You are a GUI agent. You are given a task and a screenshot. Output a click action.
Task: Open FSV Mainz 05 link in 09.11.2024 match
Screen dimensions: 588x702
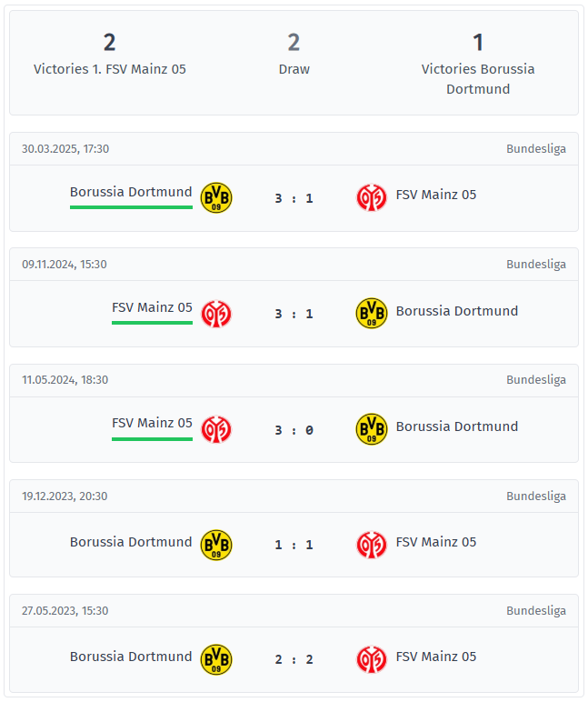pyautogui.click(x=152, y=307)
